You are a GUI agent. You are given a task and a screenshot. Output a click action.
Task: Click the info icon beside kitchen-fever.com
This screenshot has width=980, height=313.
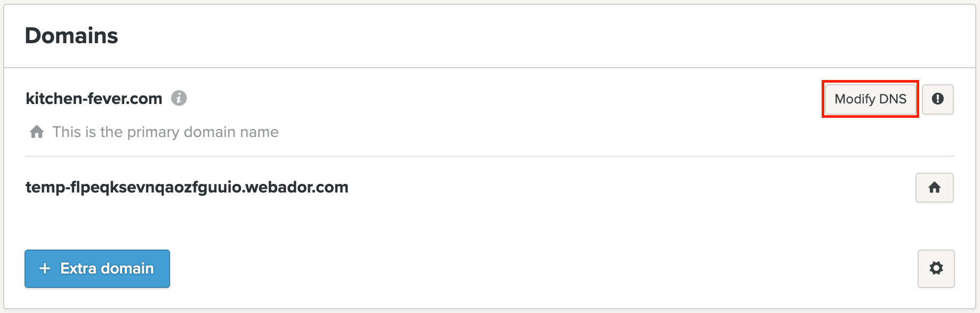(x=179, y=98)
